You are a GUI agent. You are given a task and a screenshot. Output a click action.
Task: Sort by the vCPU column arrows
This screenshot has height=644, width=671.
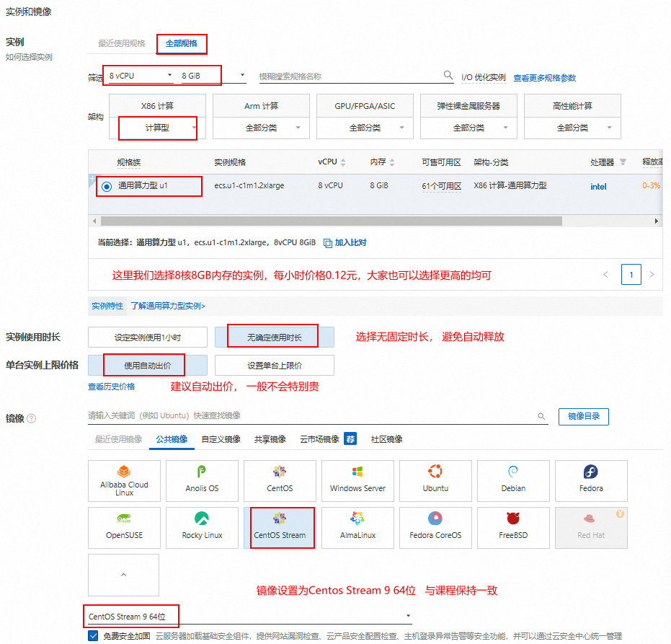tap(343, 162)
